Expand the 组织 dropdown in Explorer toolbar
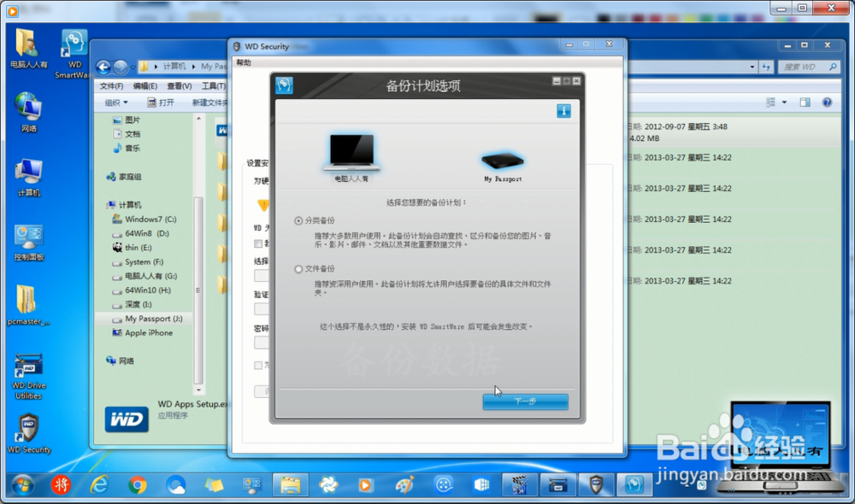The height and width of the screenshot is (504, 855). (116, 103)
